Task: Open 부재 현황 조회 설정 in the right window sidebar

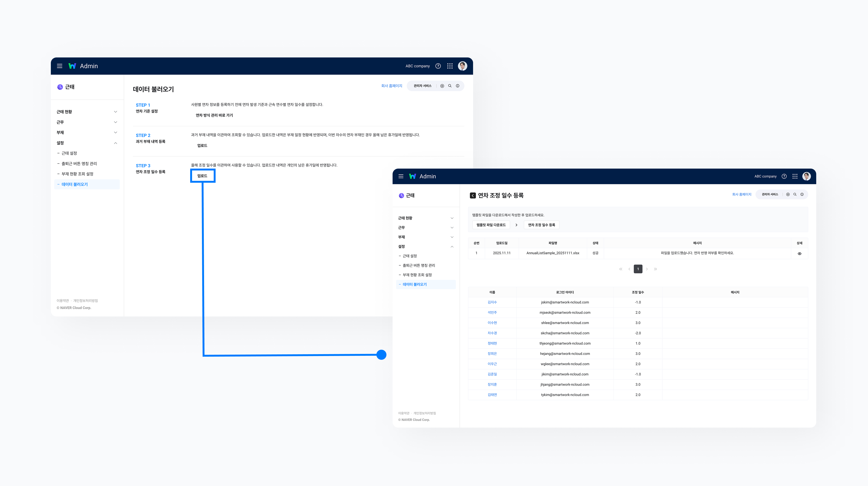Action: tap(417, 275)
